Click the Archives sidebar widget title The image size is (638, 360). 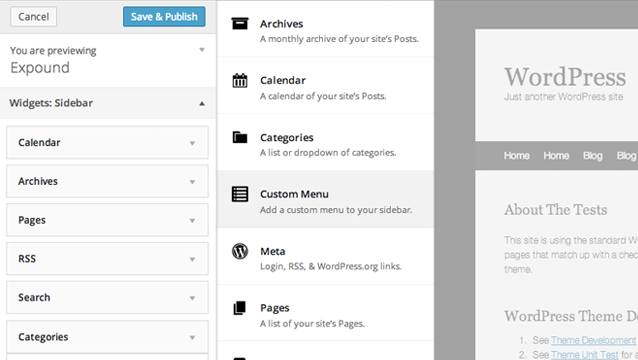pos(38,181)
